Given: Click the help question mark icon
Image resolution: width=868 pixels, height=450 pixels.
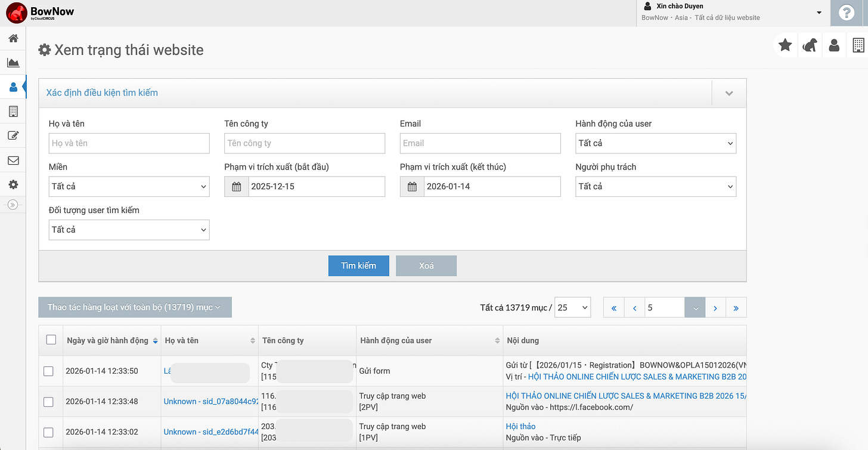Looking at the screenshot, I should pos(847,13).
